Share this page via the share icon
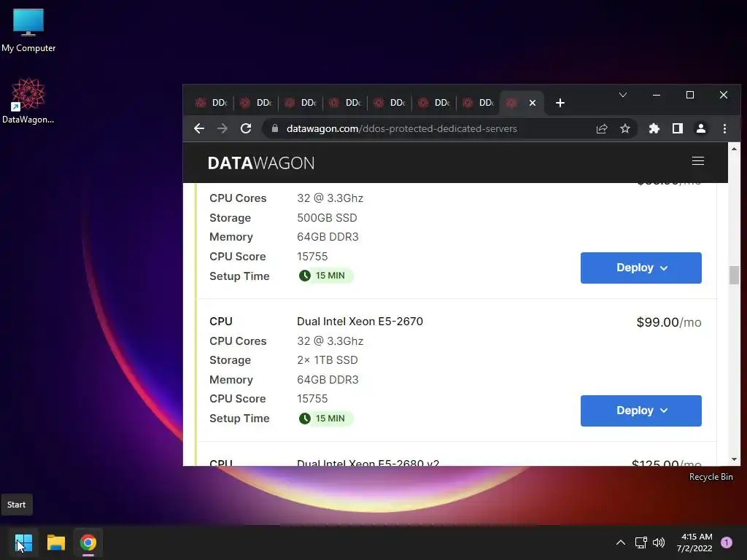 [x=602, y=128]
